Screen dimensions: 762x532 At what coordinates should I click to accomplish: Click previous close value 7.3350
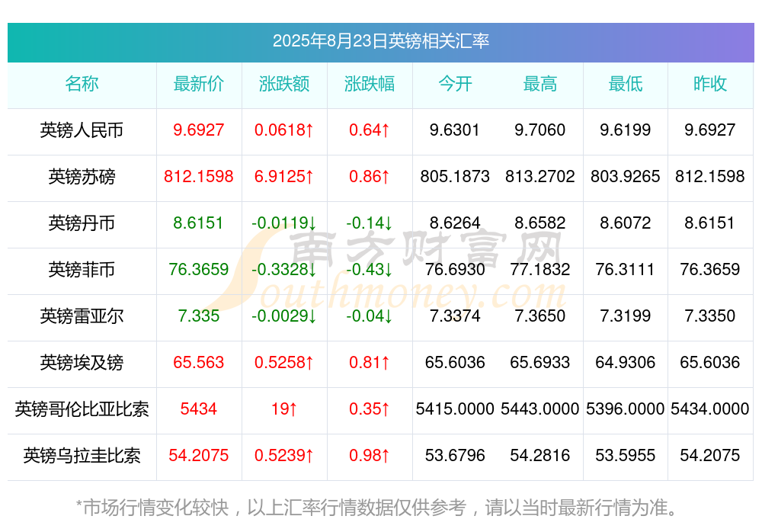710,316
